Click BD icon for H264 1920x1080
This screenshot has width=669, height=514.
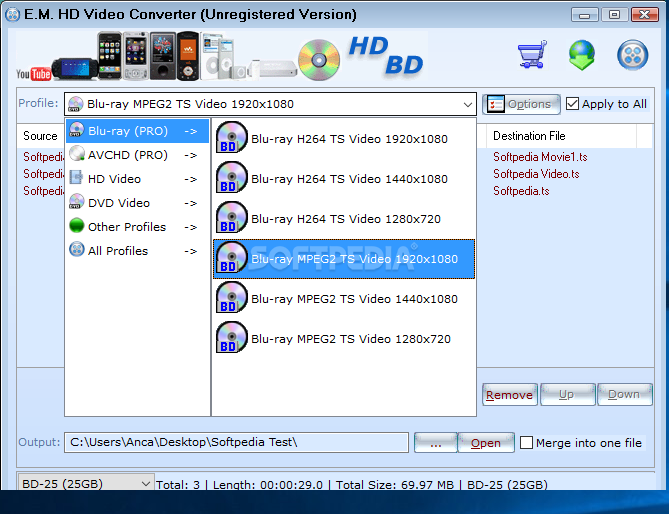point(231,137)
